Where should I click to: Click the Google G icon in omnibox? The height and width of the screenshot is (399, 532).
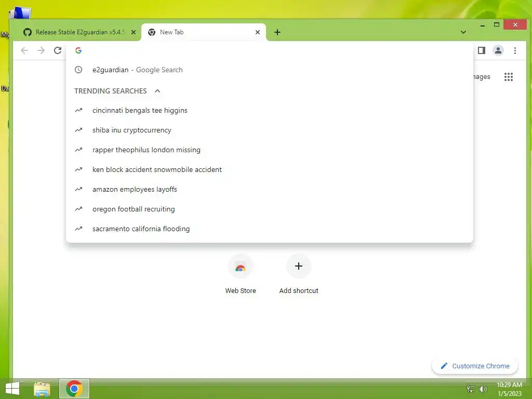[78, 50]
